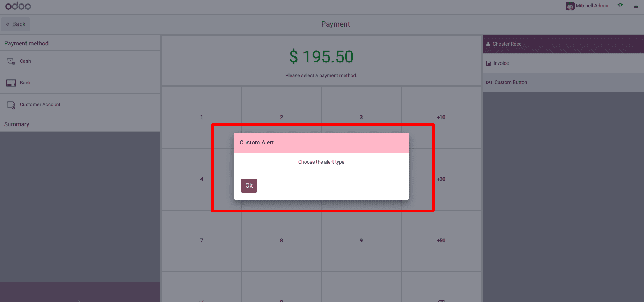
Task: Tap the +50 keypad button
Action: pyautogui.click(x=441, y=241)
